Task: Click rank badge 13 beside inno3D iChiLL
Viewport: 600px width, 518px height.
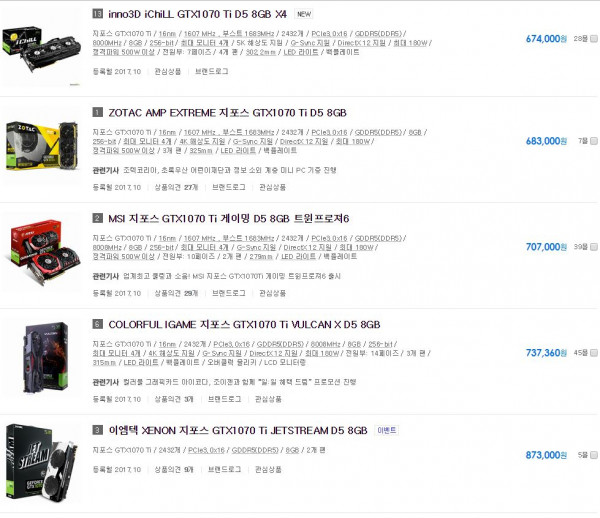Action: tap(98, 14)
